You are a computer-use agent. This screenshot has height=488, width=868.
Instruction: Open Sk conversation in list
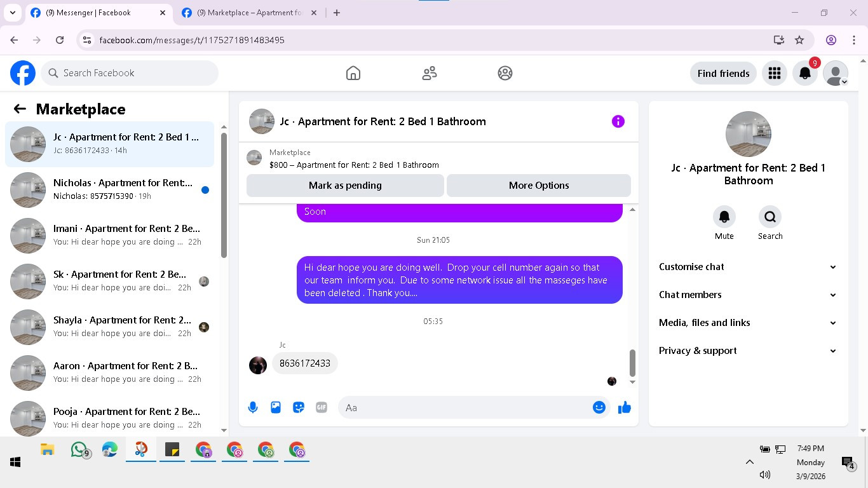click(x=110, y=281)
